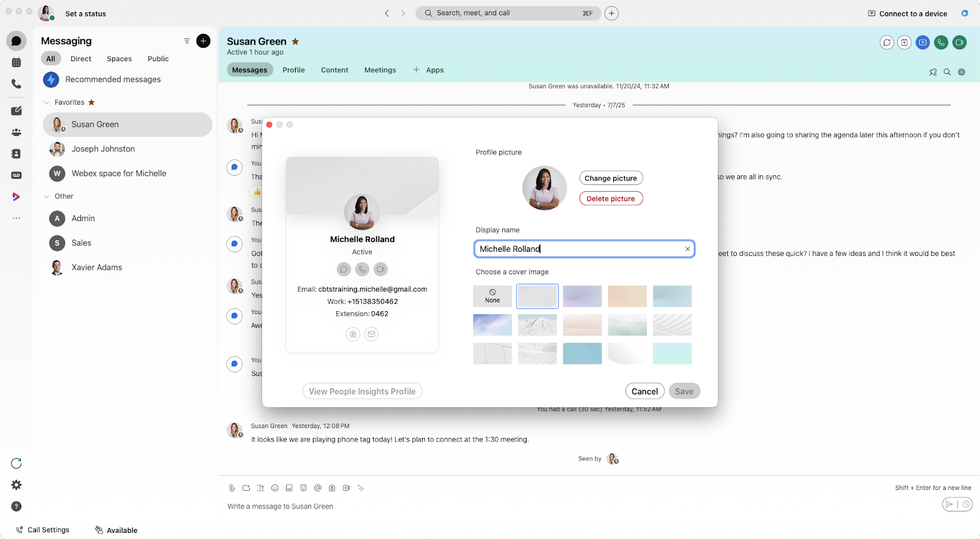Open the Whiteboard icon in the sidebar
This screenshot has height=539, width=980.
[x=17, y=111]
